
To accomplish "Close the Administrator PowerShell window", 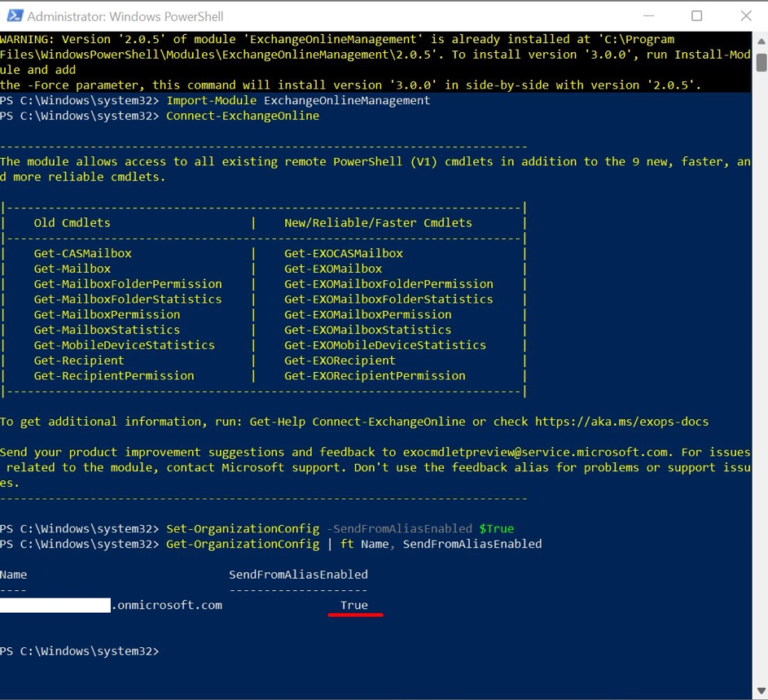I will pyautogui.click(x=745, y=16).
